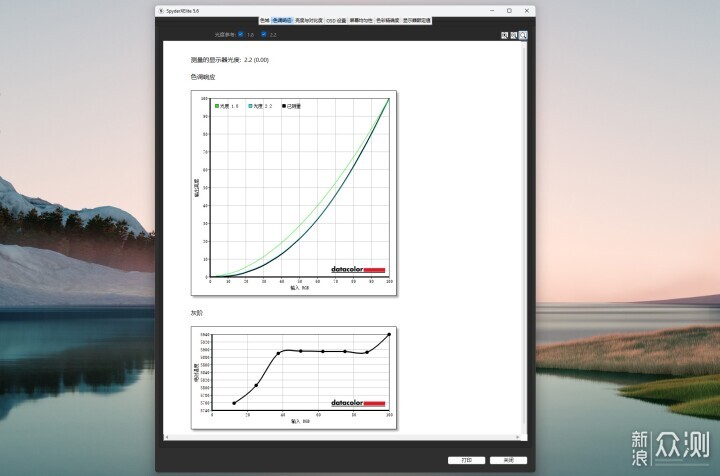This screenshot has width=720, height=476.
Task: Click the 打印 print button
Action: [x=466, y=460]
